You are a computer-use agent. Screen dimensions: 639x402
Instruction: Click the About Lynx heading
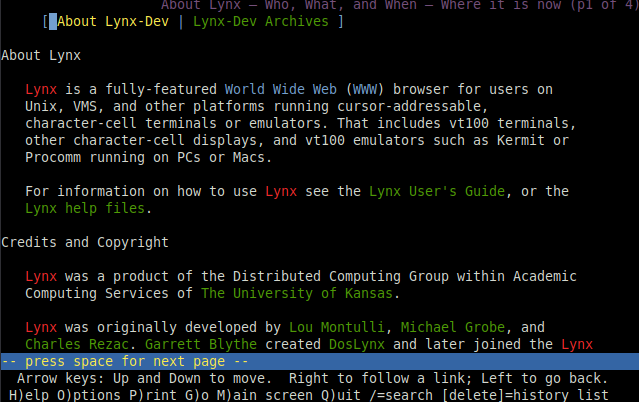(41, 56)
